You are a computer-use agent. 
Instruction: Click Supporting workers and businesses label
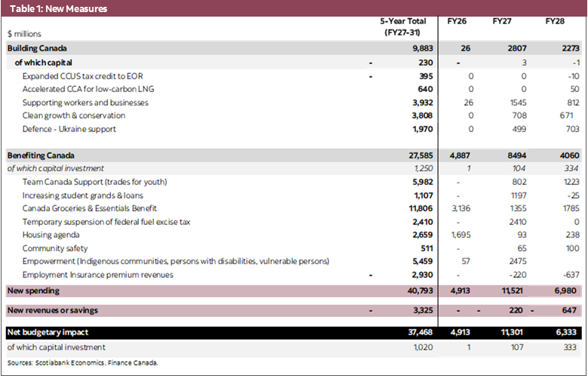tap(85, 103)
